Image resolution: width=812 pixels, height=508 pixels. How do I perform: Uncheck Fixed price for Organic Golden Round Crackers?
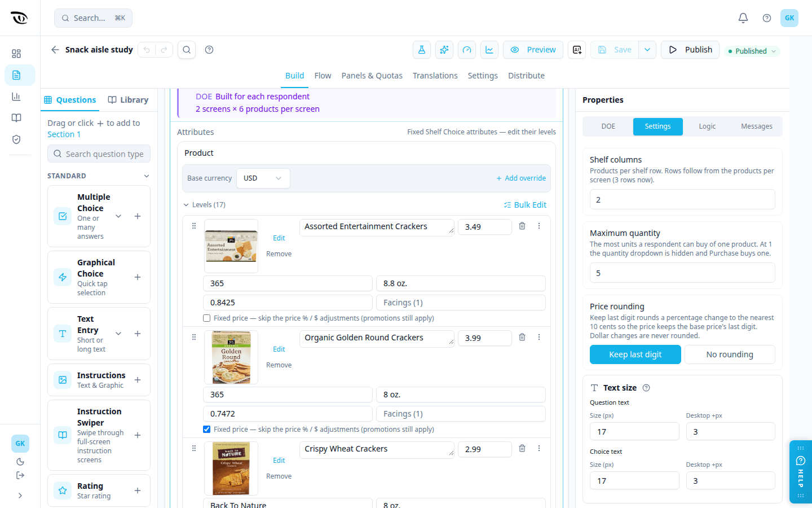click(x=207, y=430)
